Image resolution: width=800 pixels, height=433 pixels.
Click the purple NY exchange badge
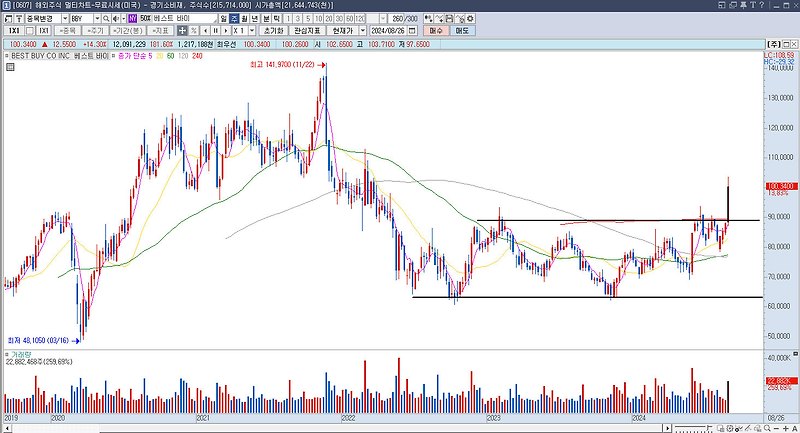click(x=133, y=18)
